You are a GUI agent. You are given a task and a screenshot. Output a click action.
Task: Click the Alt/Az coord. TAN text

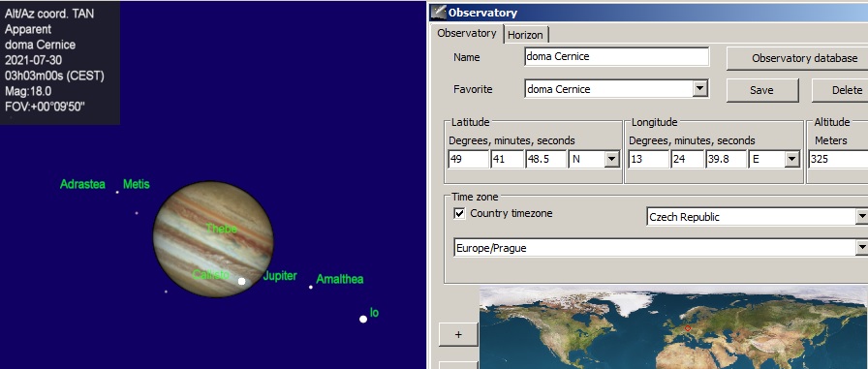[x=49, y=14]
